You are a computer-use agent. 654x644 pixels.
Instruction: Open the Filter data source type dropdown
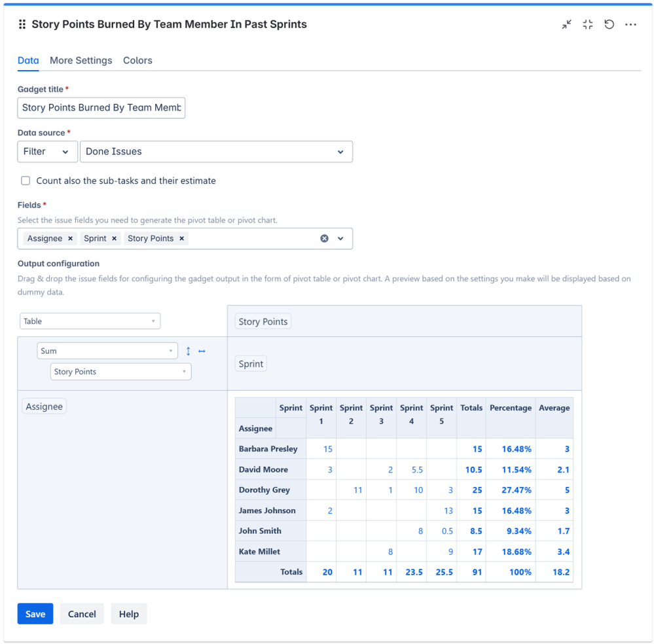(48, 151)
